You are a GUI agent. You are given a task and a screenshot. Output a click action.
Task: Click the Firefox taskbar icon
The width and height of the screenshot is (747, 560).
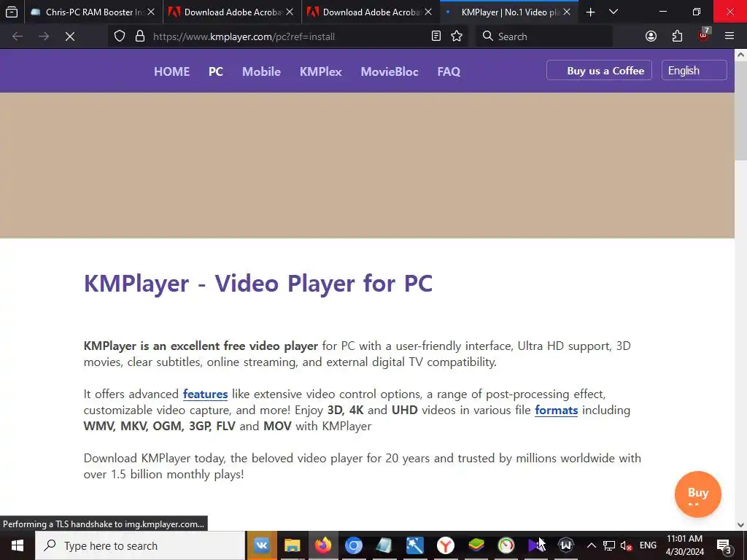322,545
